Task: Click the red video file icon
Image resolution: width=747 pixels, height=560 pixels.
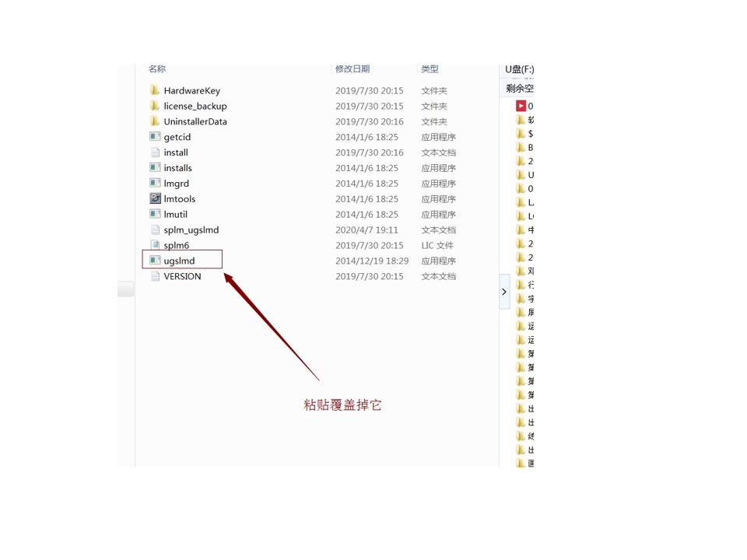Action: [521, 106]
